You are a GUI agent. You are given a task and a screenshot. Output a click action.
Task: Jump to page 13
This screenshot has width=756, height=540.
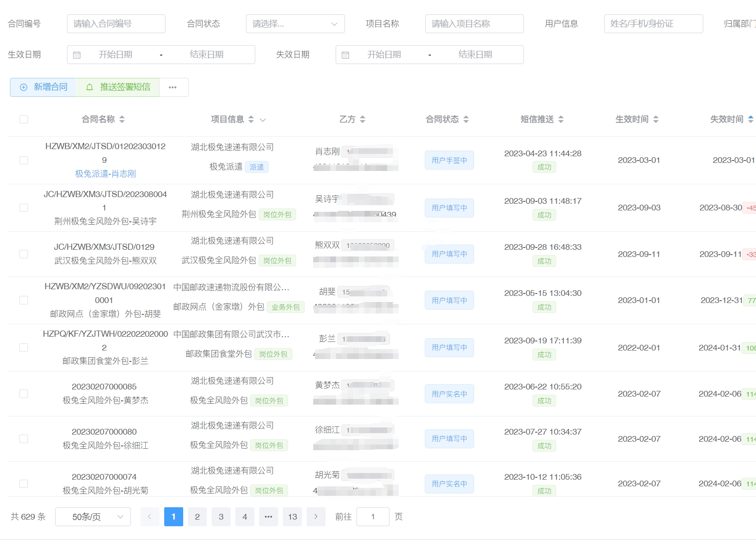click(292, 517)
